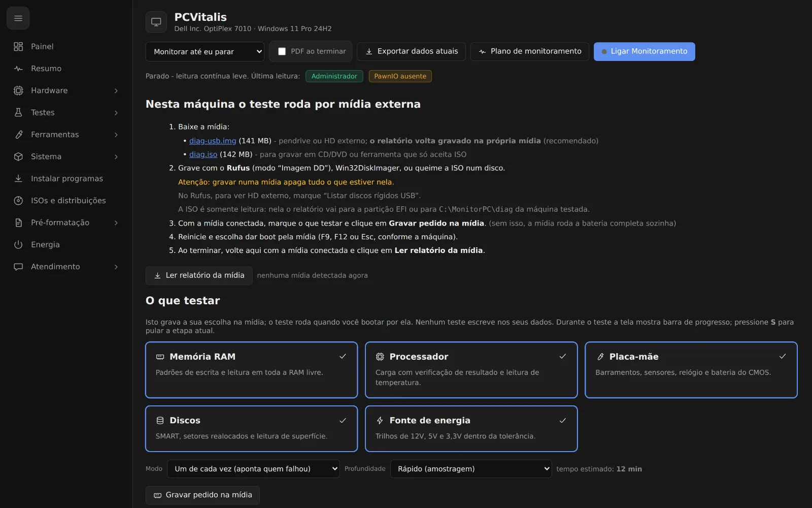Click the Pré-formatação document icon
The height and width of the screenshot is (508, 812).
18,223
